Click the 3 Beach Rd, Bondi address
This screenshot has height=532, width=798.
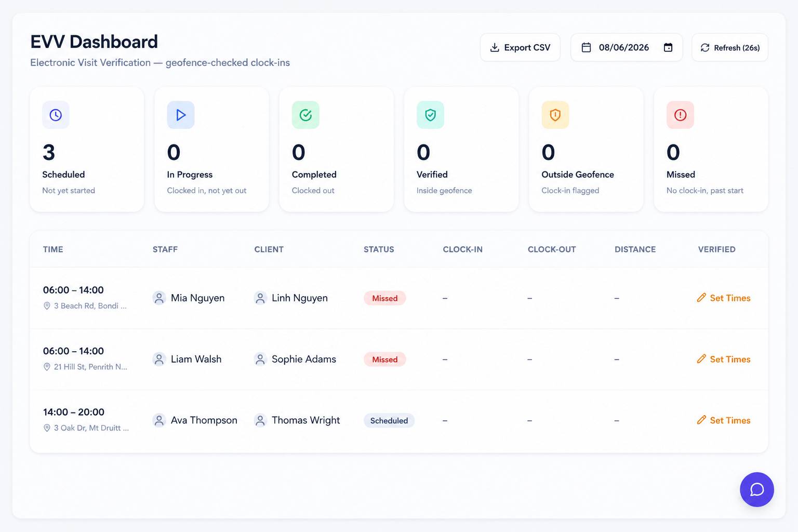[x=90, y=306]
